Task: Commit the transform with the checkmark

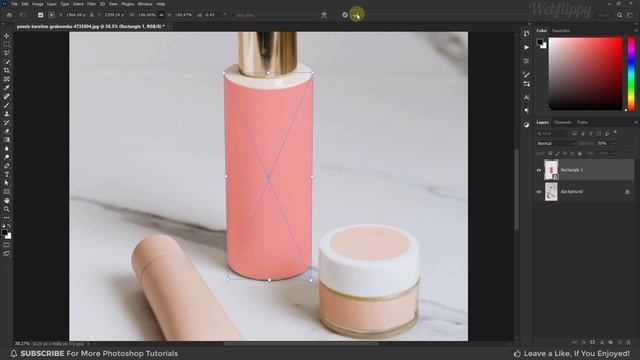Action: (357, 15)
